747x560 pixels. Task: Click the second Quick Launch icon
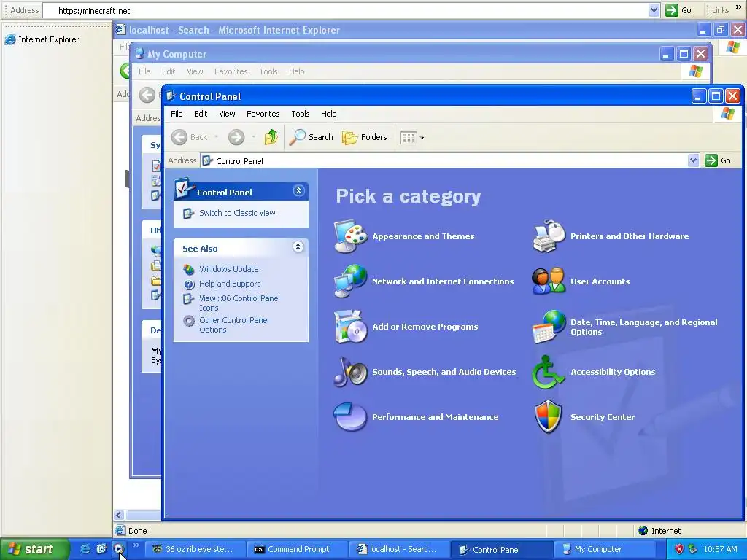pos(101,549)
